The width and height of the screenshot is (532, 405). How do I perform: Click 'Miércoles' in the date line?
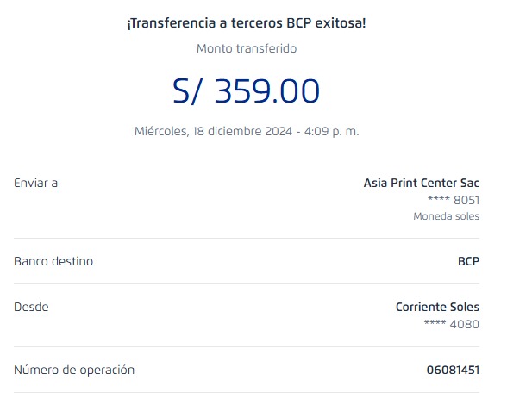(161, 132)
